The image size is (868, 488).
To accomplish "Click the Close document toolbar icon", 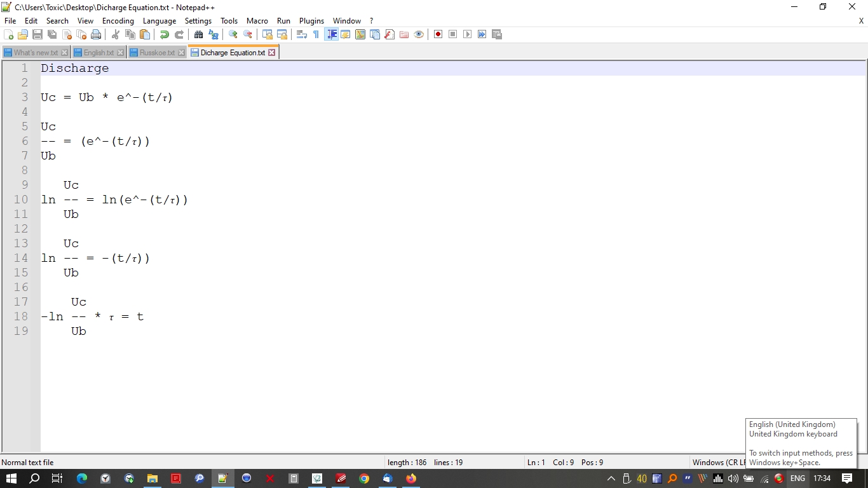I will tap(67, 34).
